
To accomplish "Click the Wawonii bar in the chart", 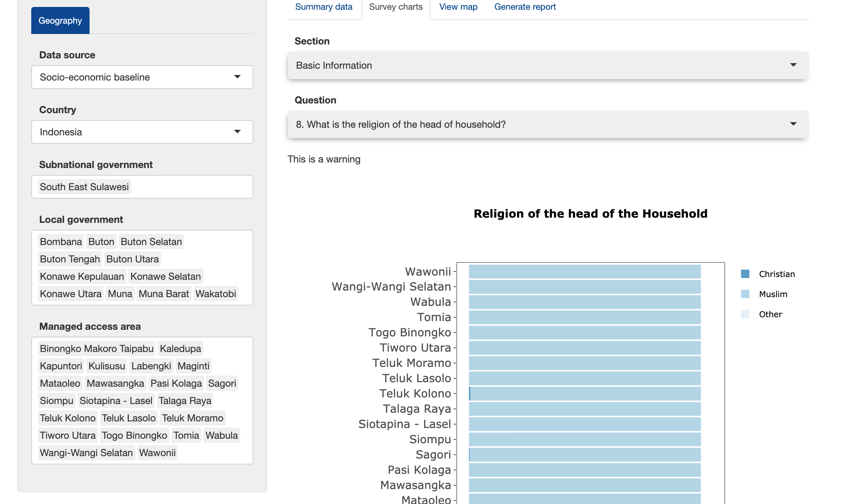I will coord(584,272).
